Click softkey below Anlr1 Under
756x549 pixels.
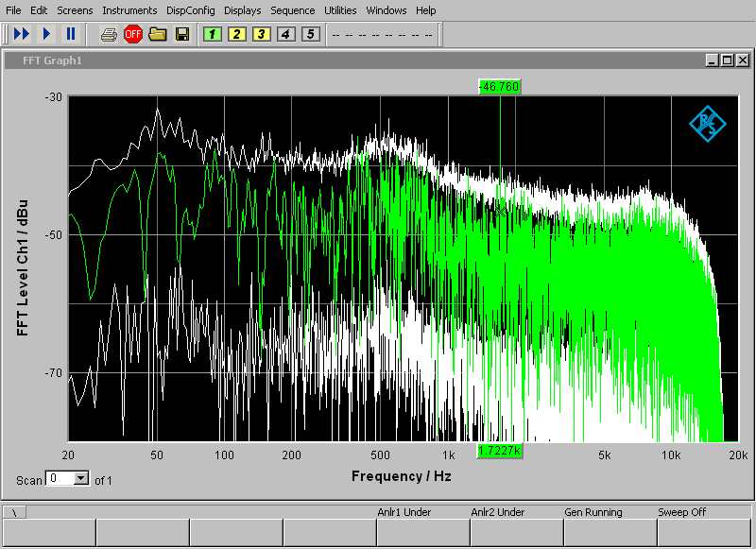(423, 533)
